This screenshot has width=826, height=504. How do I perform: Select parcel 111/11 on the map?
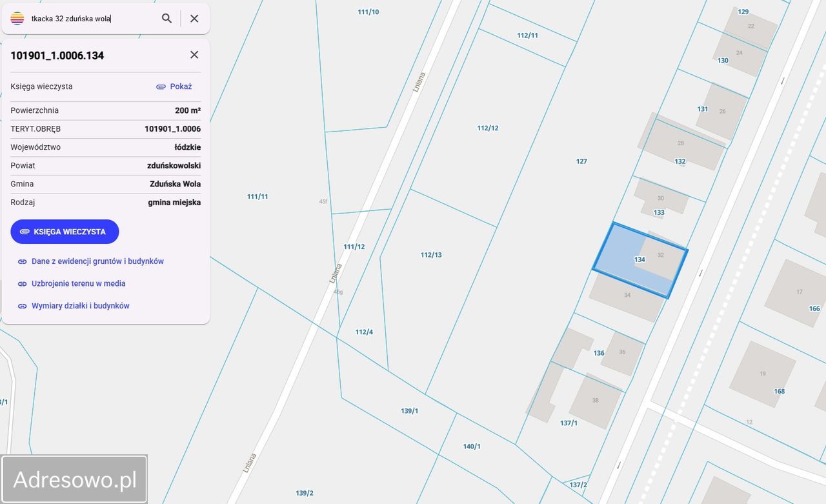257,196
